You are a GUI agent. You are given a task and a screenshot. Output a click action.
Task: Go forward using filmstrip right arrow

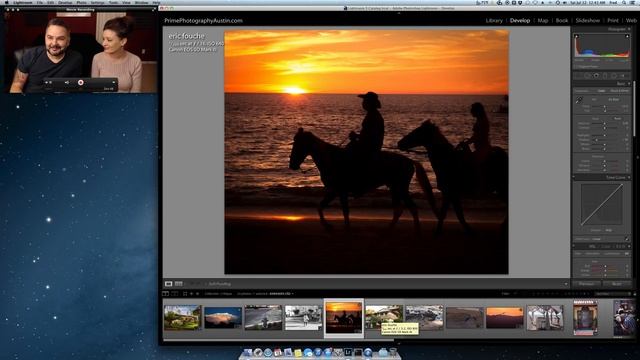click(x=198, y=293)
